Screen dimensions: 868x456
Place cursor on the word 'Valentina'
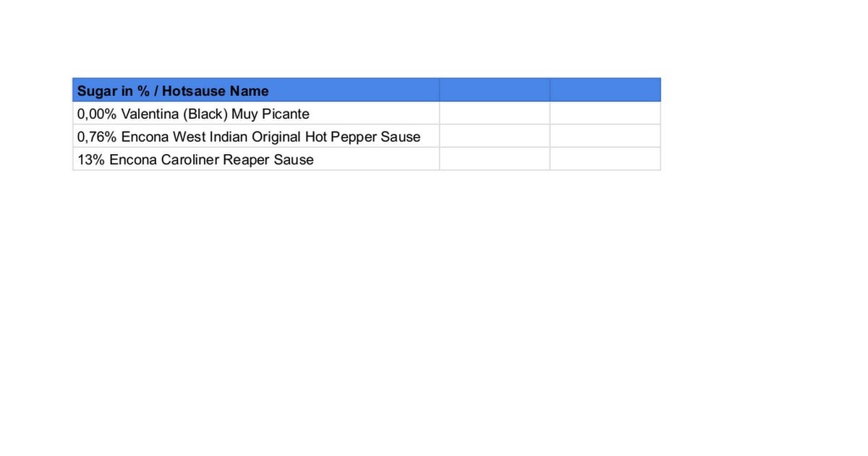pyautogui.click(x=150, y=114)
